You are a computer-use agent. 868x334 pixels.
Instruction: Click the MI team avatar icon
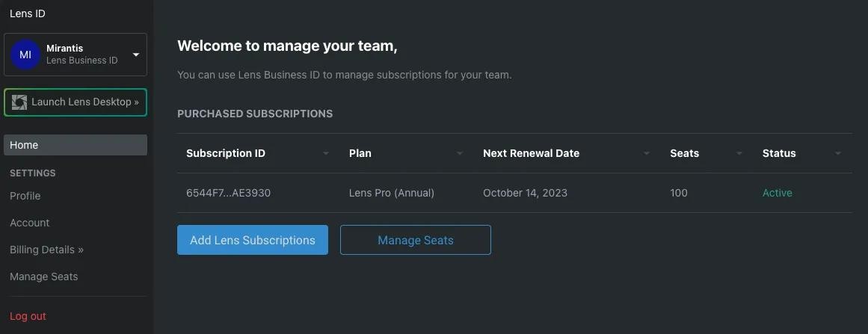pyautogui.click(x=25, y=55)
